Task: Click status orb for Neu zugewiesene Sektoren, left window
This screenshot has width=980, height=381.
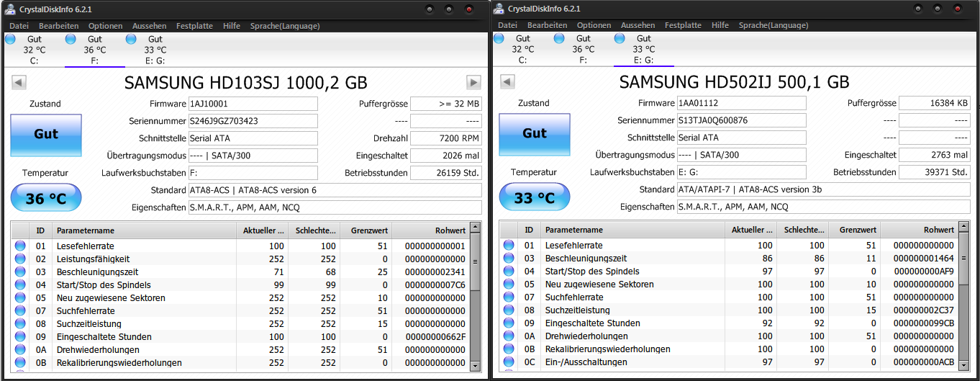Action: click(x=20, y=297)
